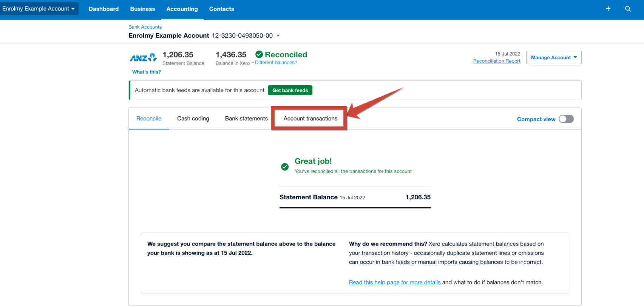
Task: Click 'You've reconciled all the transactions' message
Action: 353,171
